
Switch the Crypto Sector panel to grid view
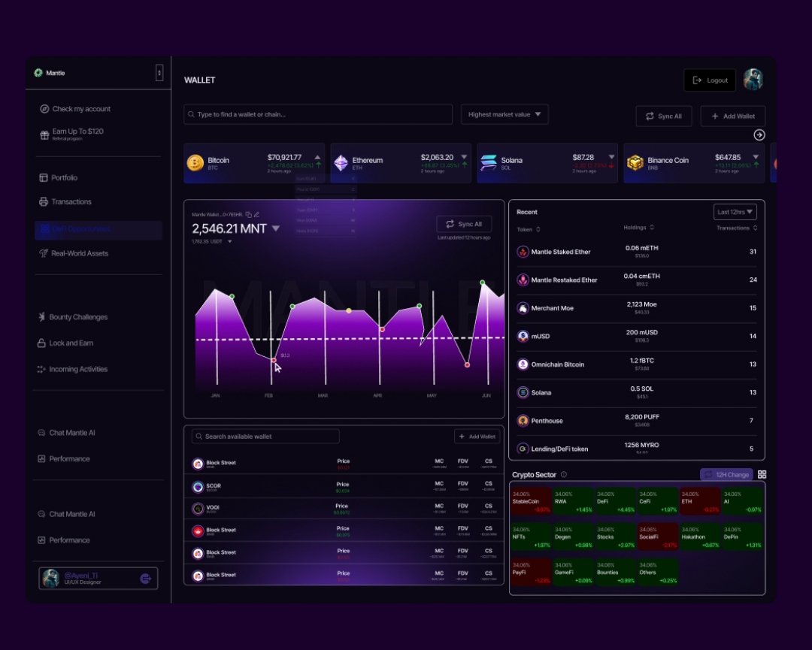pyautogui.click(x=762, y=475)
